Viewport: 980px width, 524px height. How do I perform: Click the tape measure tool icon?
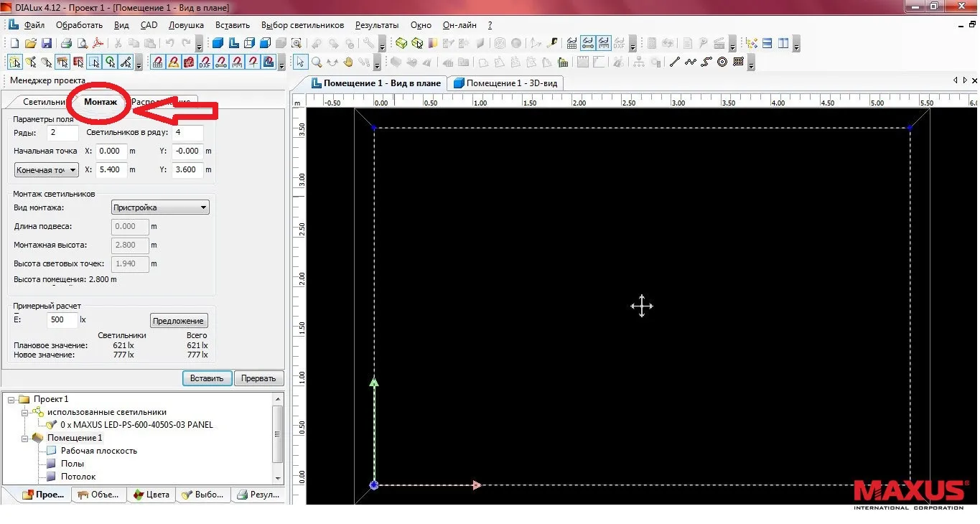552,43
